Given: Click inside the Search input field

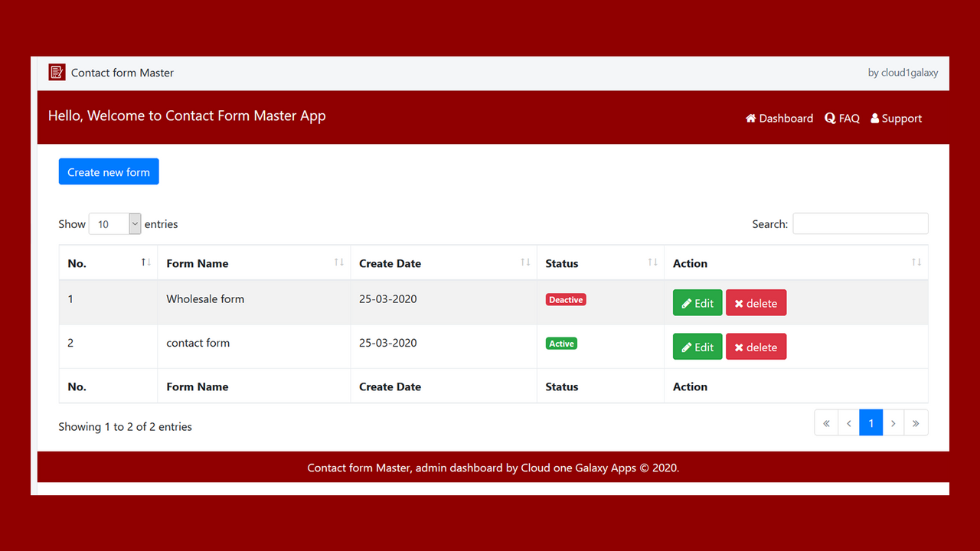Looking at the screenshot, I should point(860,223).
